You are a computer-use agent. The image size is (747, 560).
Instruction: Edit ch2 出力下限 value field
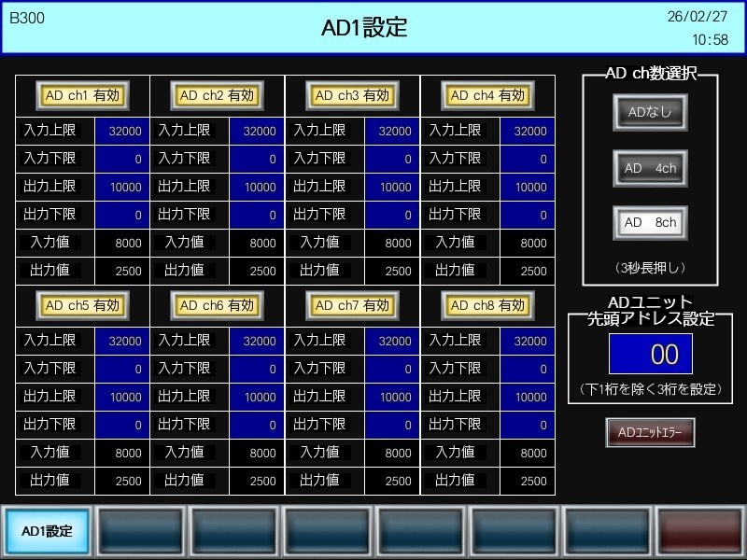pyautogui.click(x=257, y=216)
